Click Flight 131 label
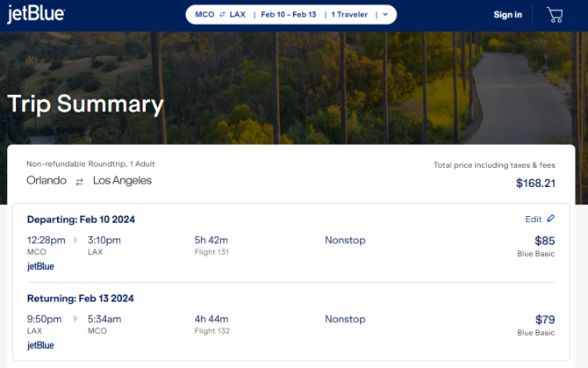The height and width of the screenshot is (368, 588). click(212, 252)
